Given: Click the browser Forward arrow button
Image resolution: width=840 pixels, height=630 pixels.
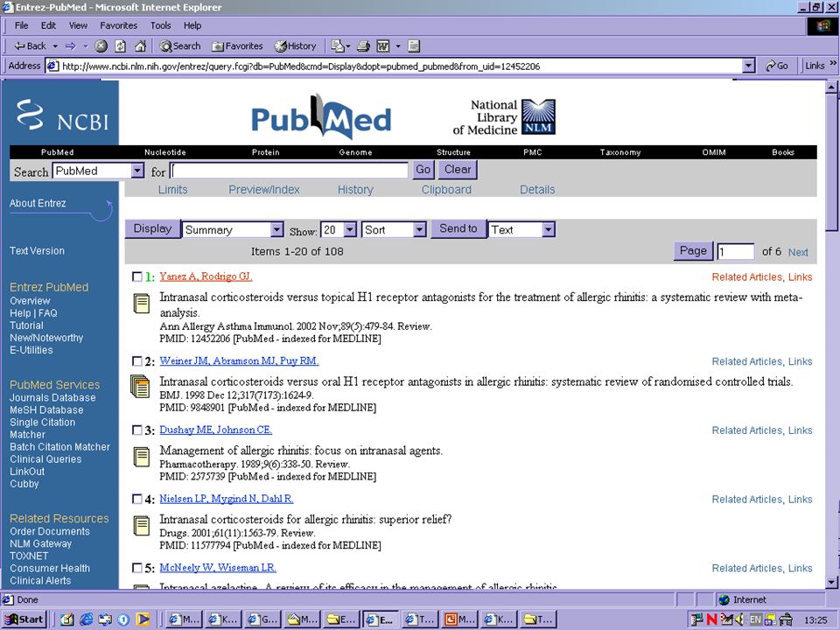Looking at the screenshot, I should pos(70,46).
